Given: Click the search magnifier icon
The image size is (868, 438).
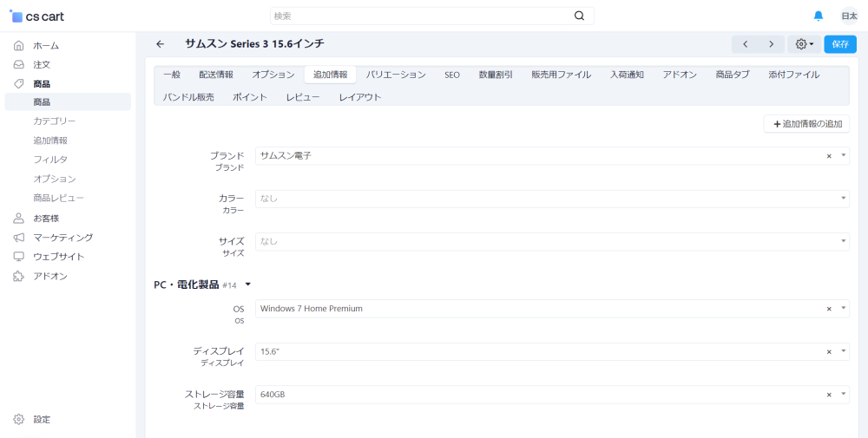Looking at the screenshot, I should [579, 16].
